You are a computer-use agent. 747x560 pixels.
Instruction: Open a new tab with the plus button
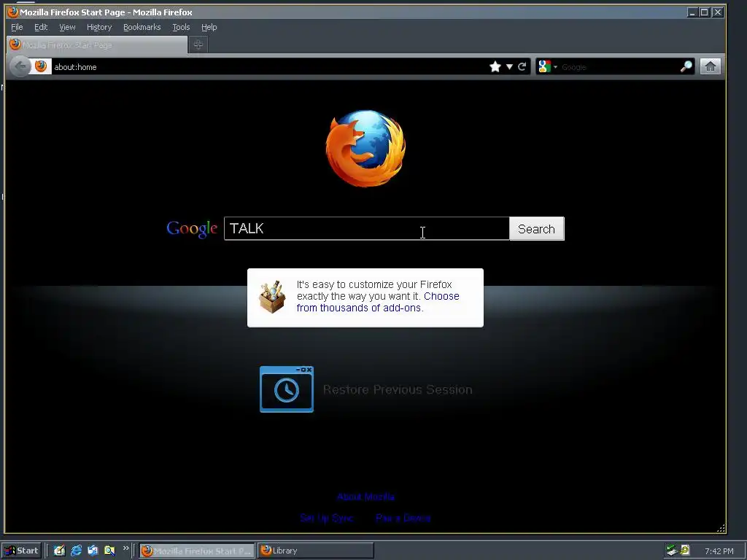point(198,44)
